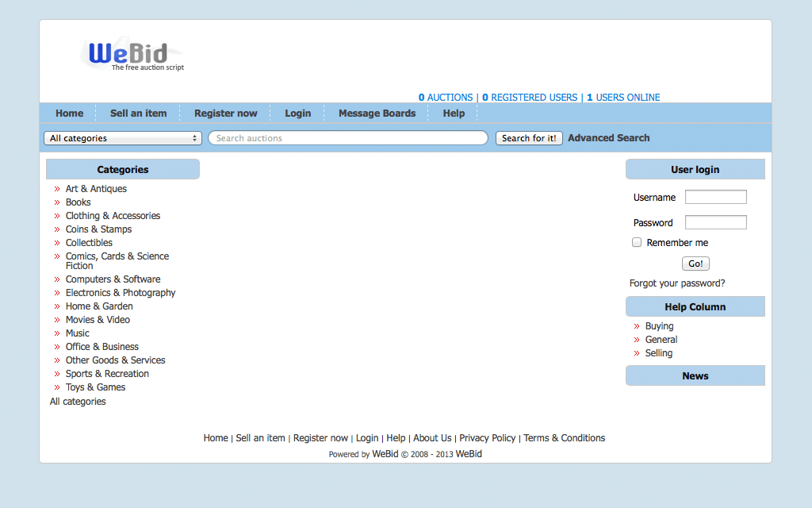Open the Computers & Software category
Viewport: 812px width, 508px height.
click(113, 279)
